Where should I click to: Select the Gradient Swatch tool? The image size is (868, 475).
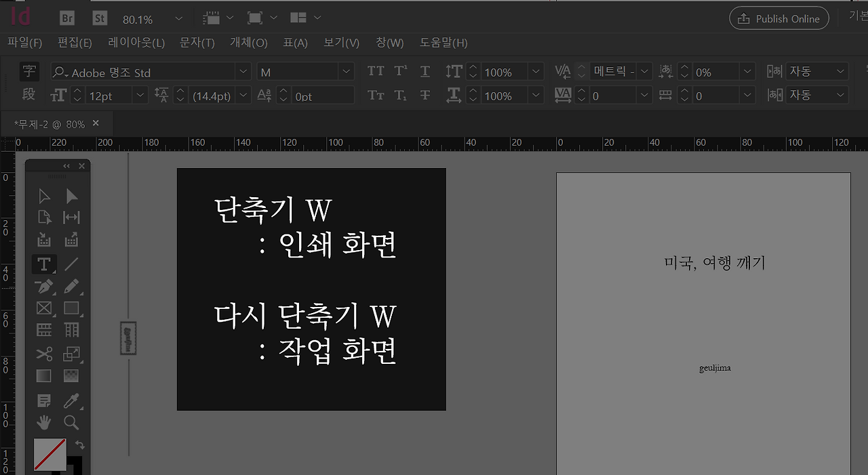(44, 375)
